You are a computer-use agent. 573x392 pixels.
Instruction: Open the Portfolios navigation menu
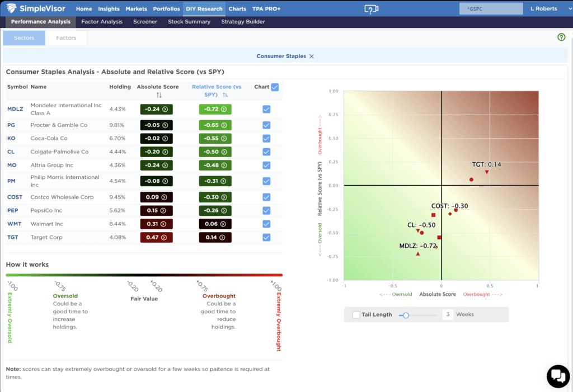click(x=167, y=9)
